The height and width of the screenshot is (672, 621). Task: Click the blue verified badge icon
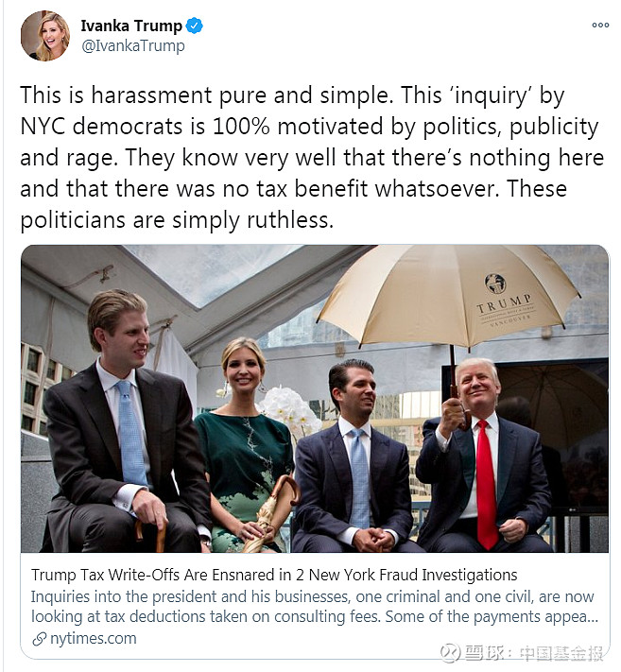pos(194,26)
